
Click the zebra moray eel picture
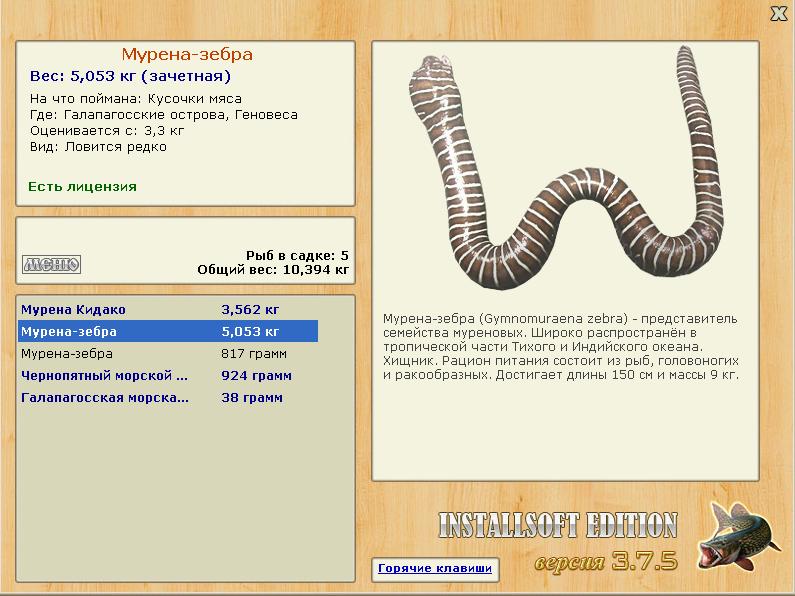pos(567,167)
